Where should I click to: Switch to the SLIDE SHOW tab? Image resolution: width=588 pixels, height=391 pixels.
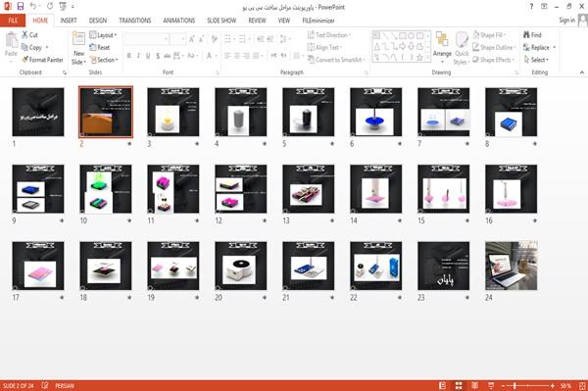[221, 21]
